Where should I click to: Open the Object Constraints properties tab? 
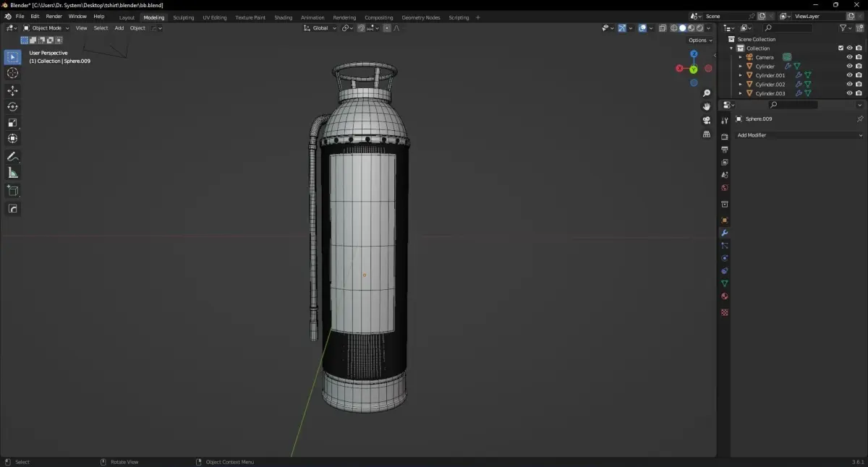[x=724, y=271]
